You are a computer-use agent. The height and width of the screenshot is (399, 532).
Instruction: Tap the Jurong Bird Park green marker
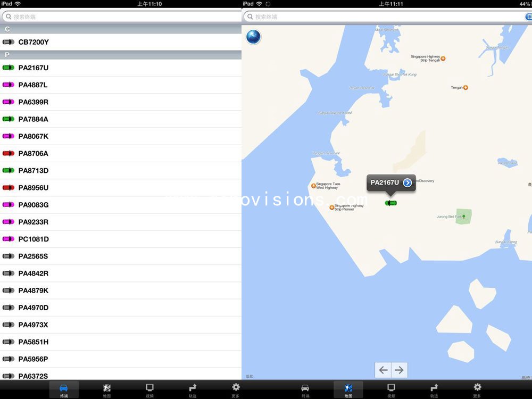click(x=462, y=216)
